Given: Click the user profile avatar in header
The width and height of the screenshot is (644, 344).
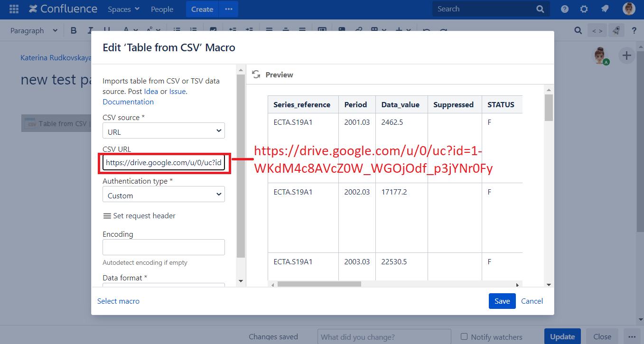Looking at the screenshot, I should point(629,9).
